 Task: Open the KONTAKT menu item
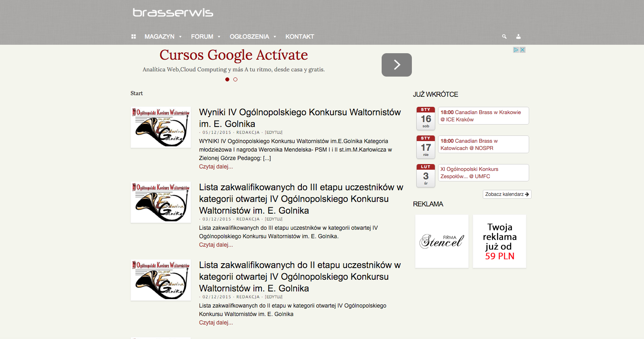(300, 37)
